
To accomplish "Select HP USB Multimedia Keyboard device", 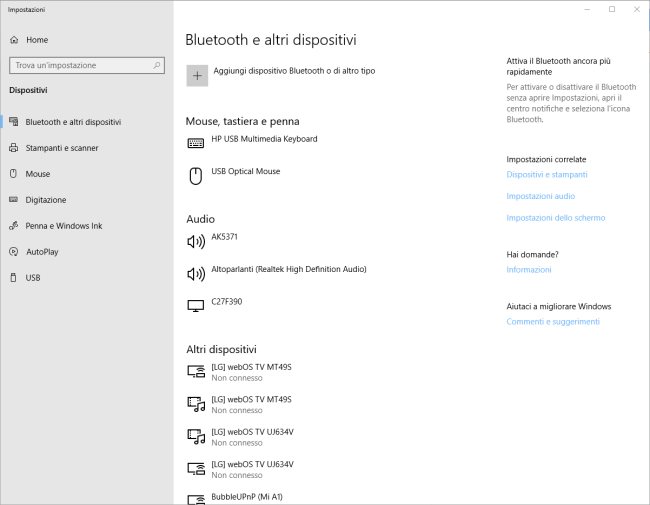I will point(264,139).
